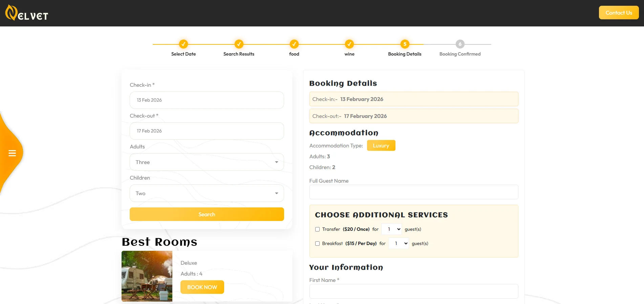644x304 pixels.
Task: Enable the Breakfast service checkbox
Action: pos(317,244)
